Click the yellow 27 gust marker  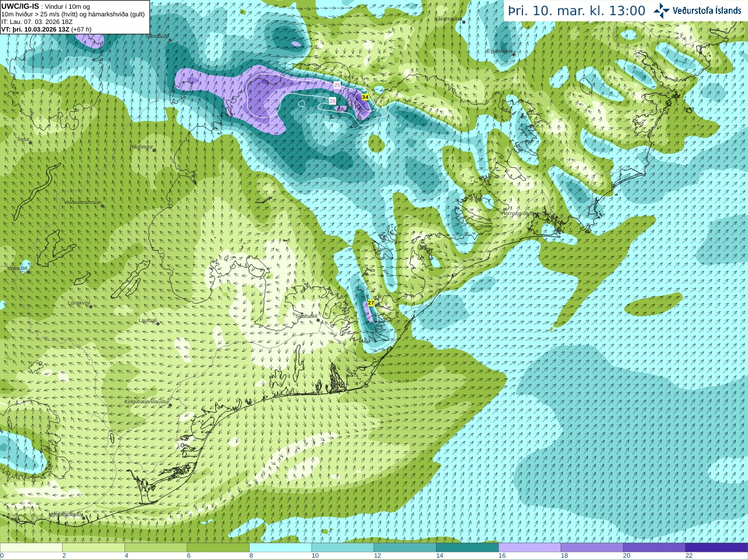point(371,303)
